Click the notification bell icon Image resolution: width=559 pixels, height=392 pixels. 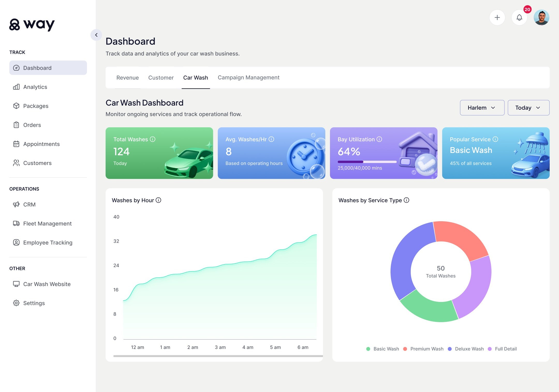pos(519,17)
